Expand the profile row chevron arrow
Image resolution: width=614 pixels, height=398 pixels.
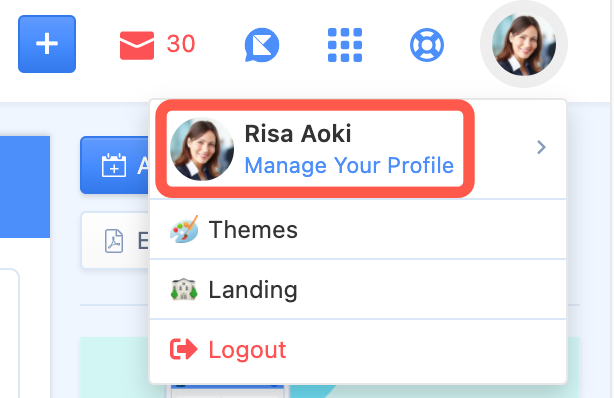[541, 147]
